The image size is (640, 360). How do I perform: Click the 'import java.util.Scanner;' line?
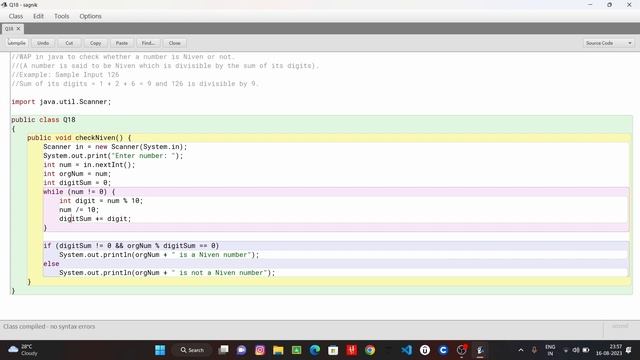(x=61, y=102)
